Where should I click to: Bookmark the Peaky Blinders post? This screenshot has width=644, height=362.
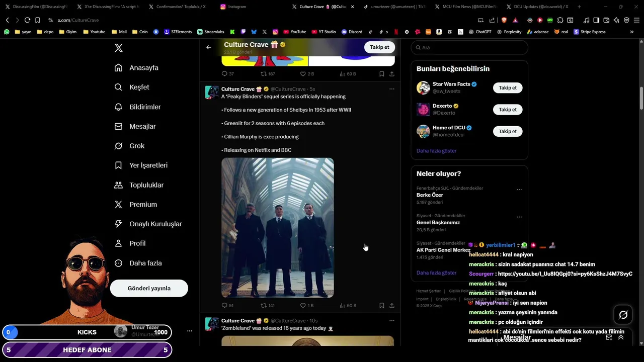[382, 305]
